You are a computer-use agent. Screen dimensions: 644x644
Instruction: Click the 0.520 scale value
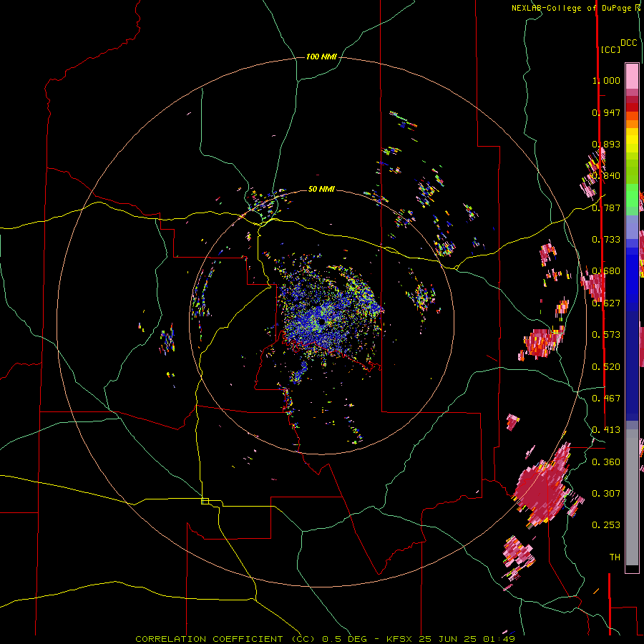606,366
